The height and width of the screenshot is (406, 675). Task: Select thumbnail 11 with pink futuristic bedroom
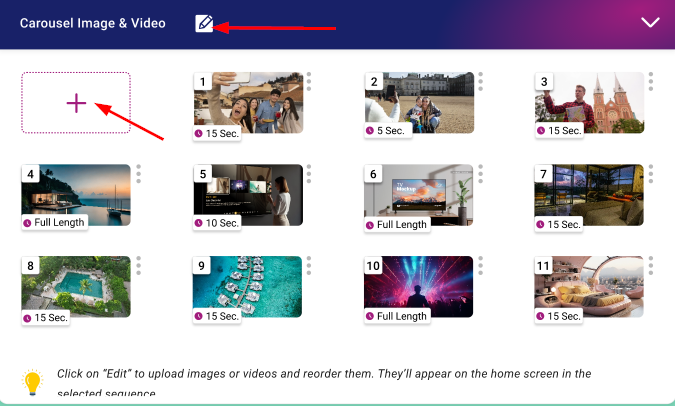click(589, 287)
